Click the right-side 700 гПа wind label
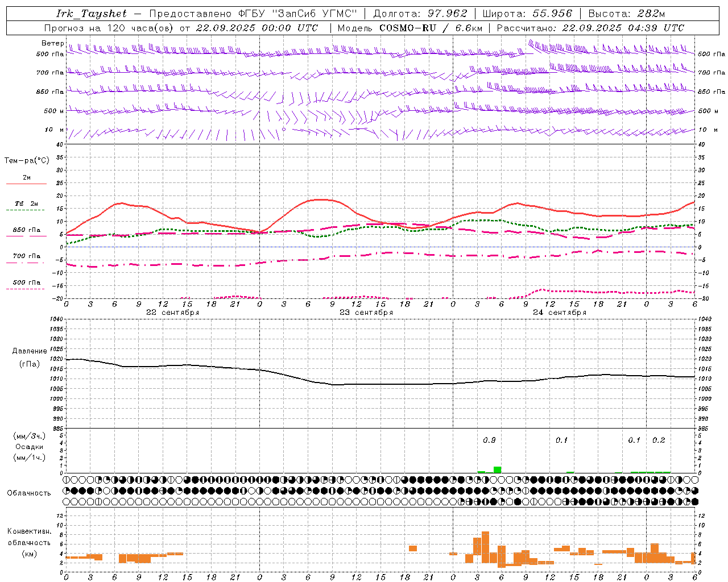 pyautogui.click(x=712, y=73)
